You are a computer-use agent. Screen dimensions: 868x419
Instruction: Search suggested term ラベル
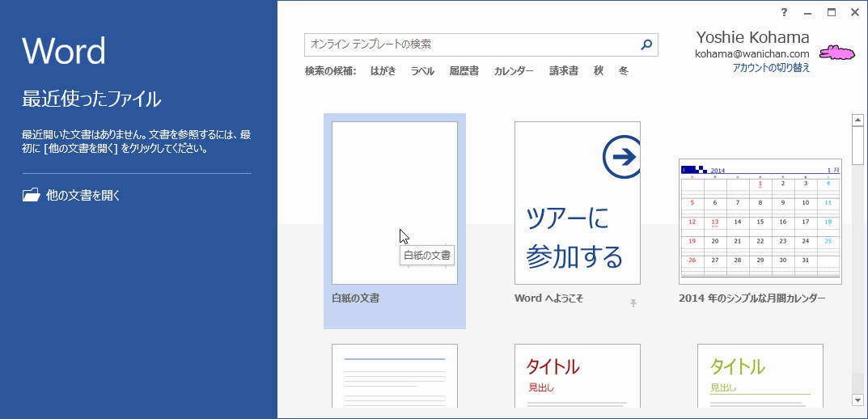(x=422, y=71)
